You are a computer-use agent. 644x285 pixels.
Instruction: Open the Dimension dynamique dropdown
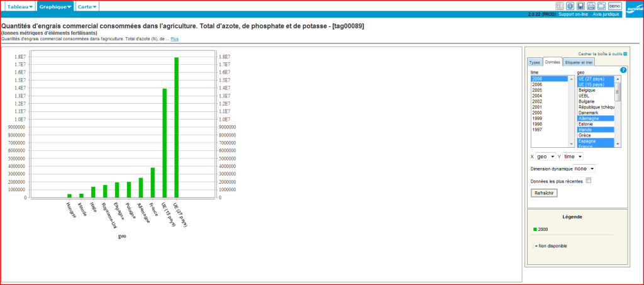pyautogui.click(x=584, y=169)
